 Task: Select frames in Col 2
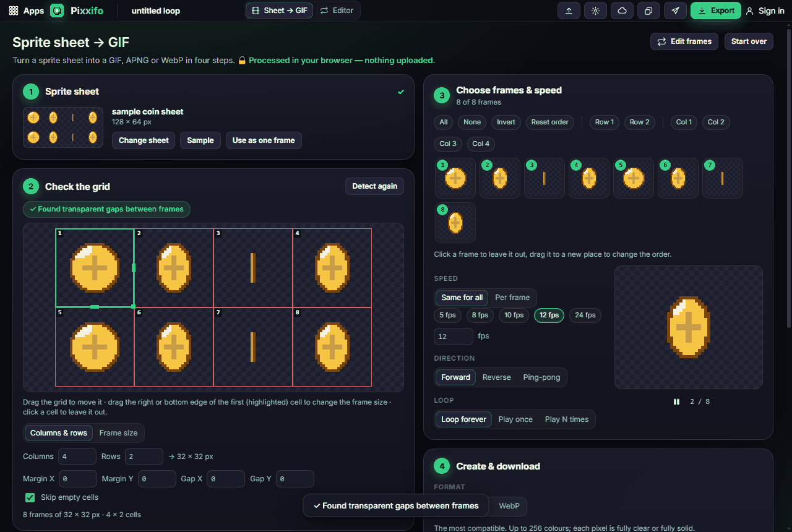(x=716, y=122)
